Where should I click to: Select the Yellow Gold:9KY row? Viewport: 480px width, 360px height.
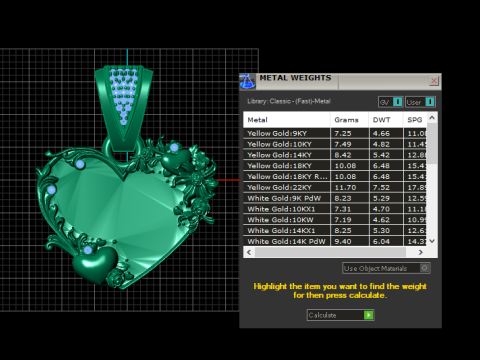[335, 133]
